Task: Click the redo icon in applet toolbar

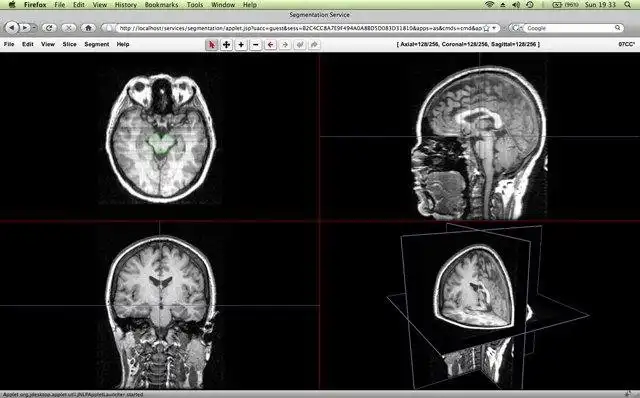Action: point(314,44)
